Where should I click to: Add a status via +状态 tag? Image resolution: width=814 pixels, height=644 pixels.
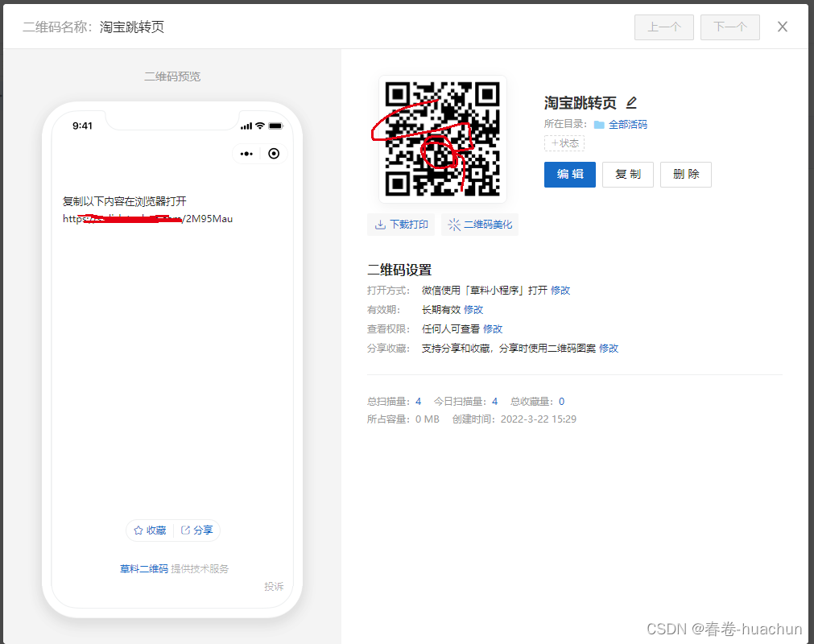tap(564, 143)
